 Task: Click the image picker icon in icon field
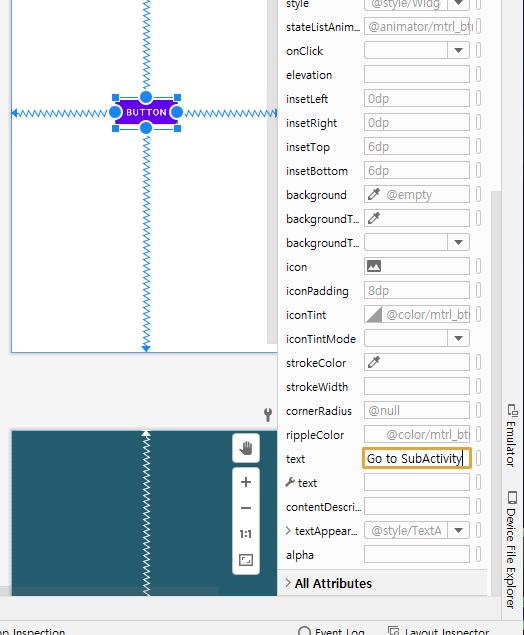point(374,266)
